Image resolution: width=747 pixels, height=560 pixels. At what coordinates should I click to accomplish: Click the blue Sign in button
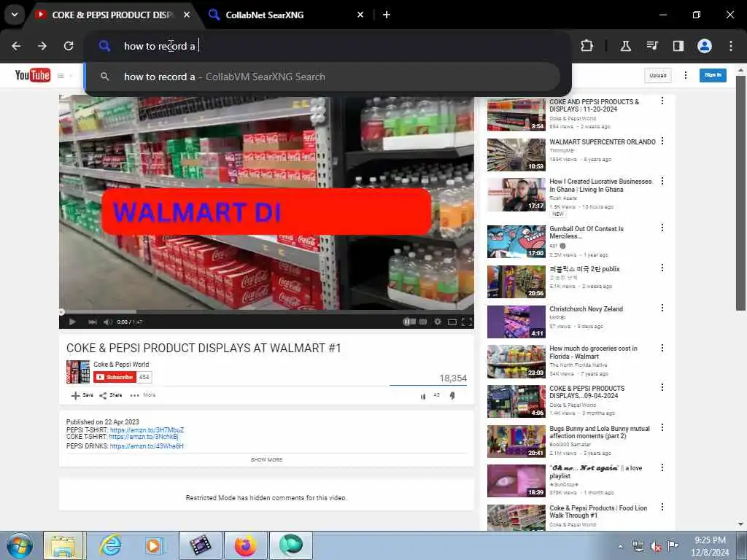coord(713,75)
